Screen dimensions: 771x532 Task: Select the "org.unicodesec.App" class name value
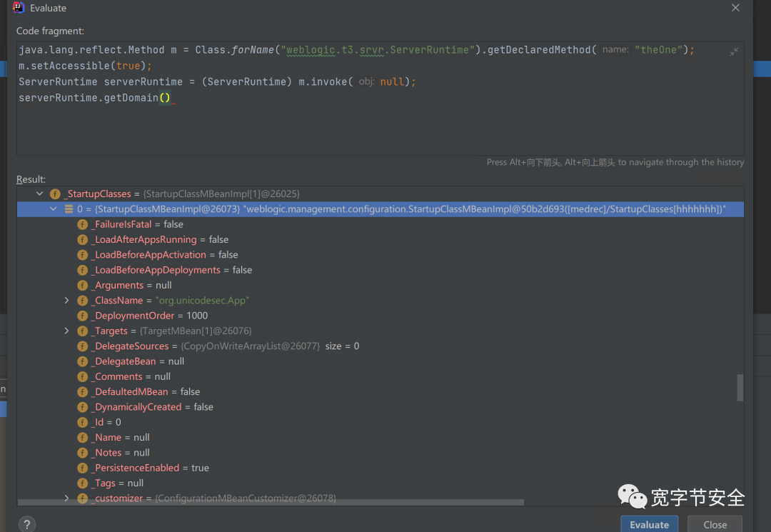[202, 301]
